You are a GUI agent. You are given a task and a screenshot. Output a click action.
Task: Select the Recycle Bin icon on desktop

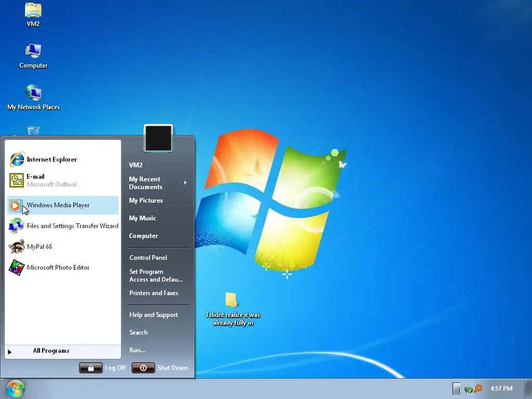pos(33,130)
